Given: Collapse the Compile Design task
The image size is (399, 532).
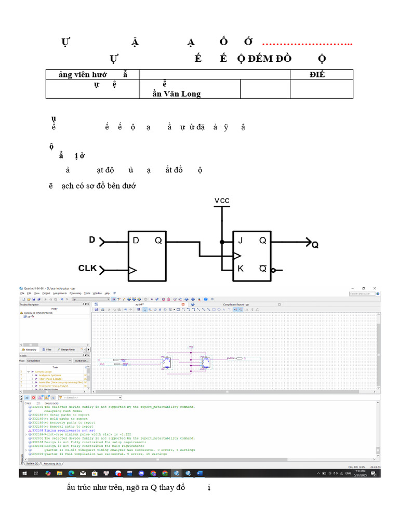Looking at the screenshot, I should pos(29,372).
